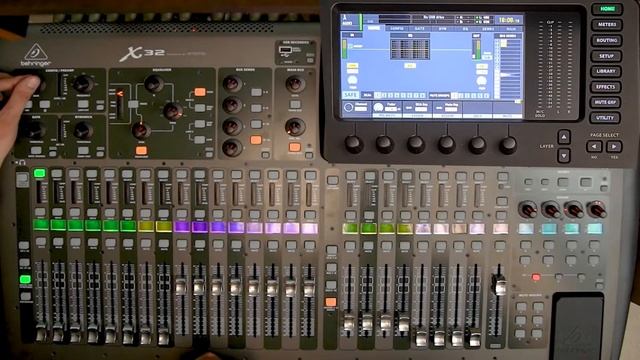Click Sends on Fader button above layer buttons
The height and width of the screenshot is (360, 640).
tap(333, 180)
